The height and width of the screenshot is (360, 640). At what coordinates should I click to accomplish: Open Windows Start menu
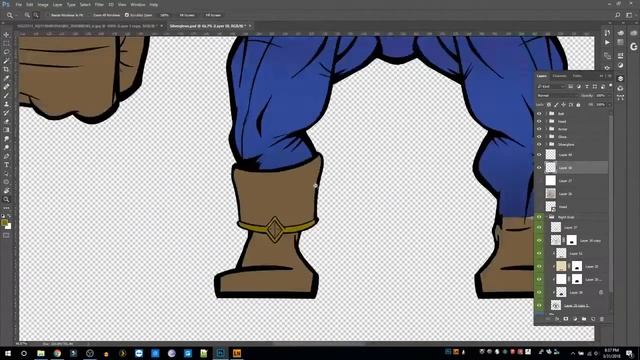[x=7, y=353]
